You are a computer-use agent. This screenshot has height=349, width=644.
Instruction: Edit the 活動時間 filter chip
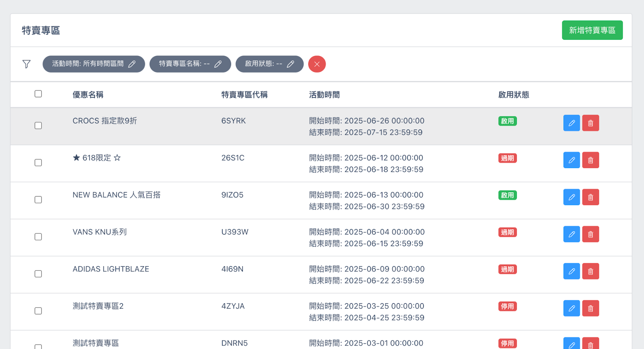click(x=94, y=64)
